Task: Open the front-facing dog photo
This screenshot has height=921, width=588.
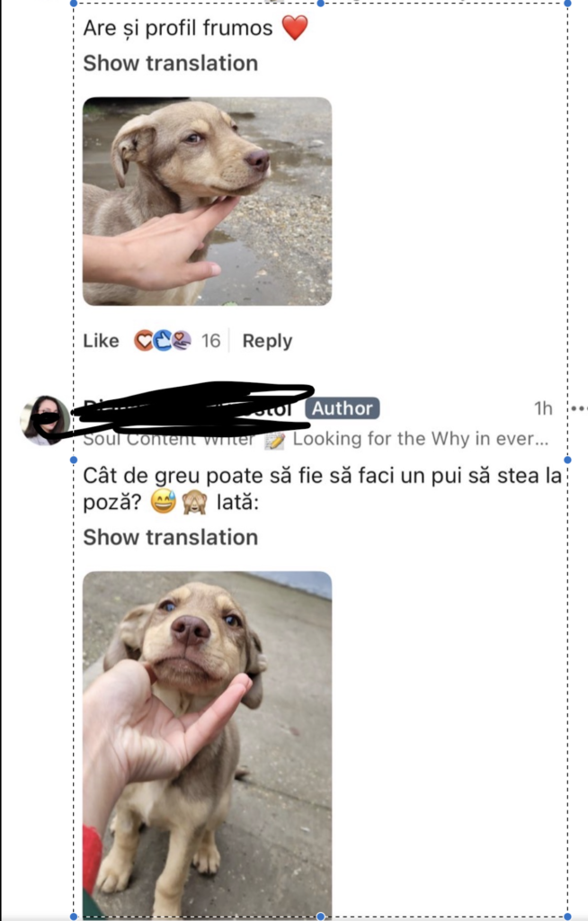Action: pos(208,744)
